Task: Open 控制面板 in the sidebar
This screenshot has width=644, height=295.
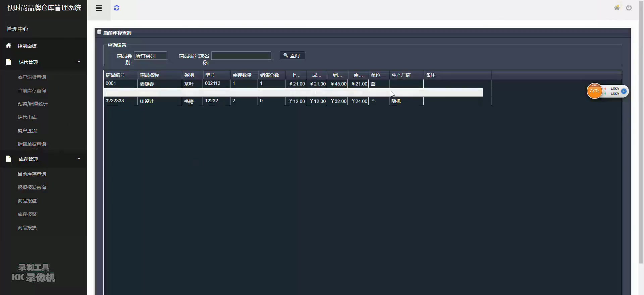Action: point(27,46)
